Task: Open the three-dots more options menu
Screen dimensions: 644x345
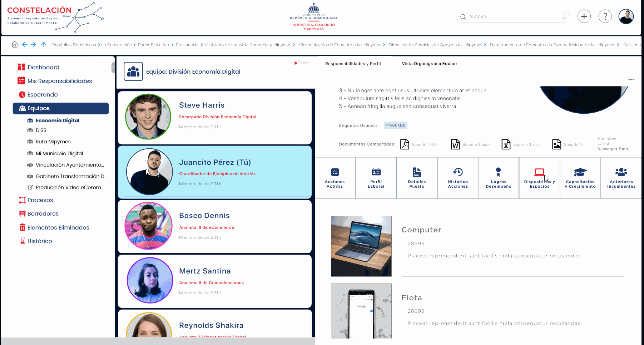Action: pyautogui.click(x=631, y=80)
